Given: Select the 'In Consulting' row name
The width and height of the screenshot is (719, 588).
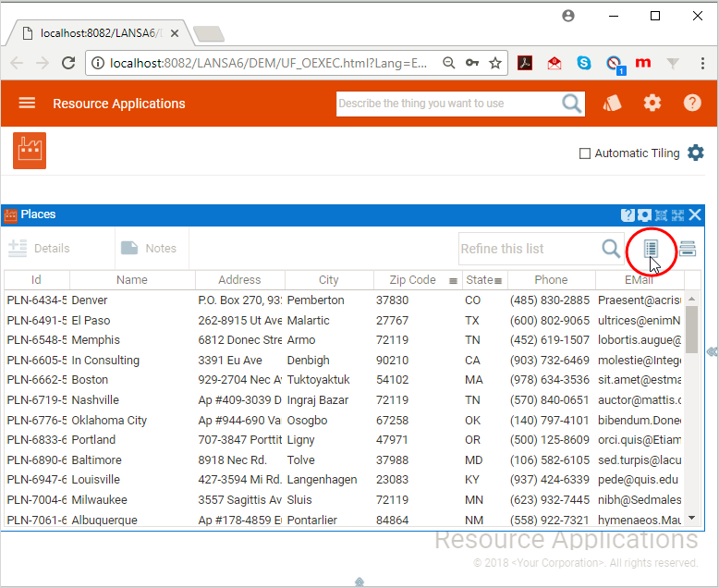Looking at the screenshot, I should tap(105, 360).
